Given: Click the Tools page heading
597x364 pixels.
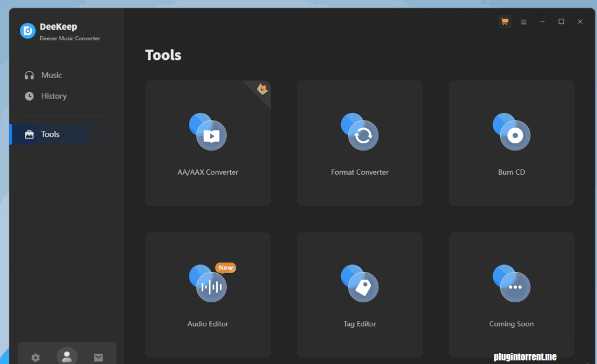Looking at the screenshot, I should 163,55.
